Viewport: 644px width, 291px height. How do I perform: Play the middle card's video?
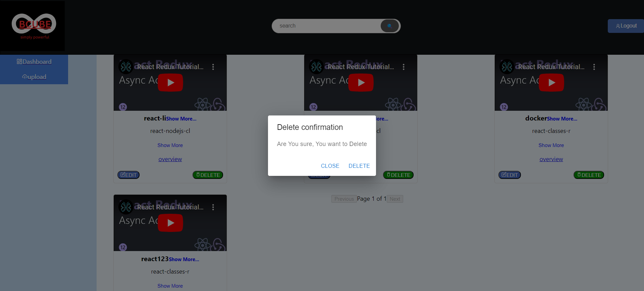click(361, 83)
